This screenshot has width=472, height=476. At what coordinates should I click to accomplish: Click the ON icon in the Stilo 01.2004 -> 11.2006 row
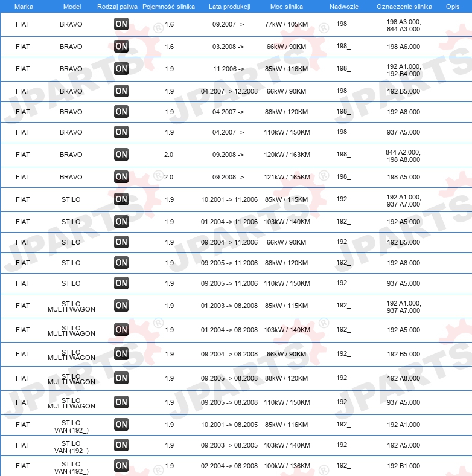121,222
